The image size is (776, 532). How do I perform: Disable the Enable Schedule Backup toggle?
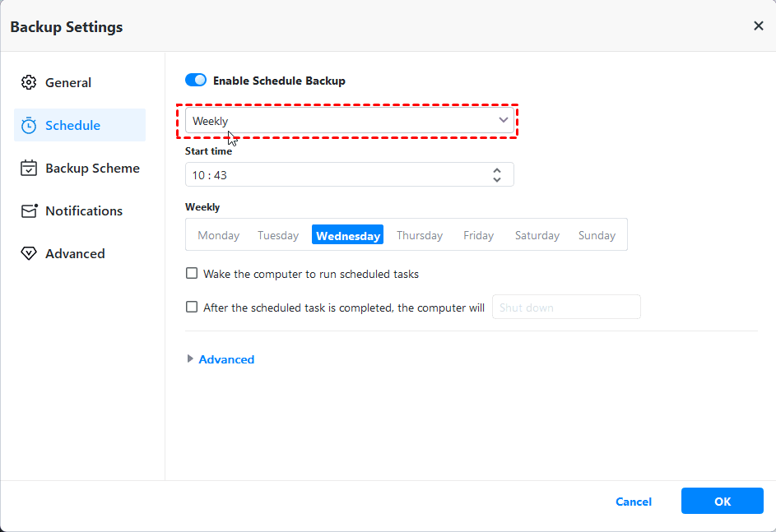click(196, 81)
